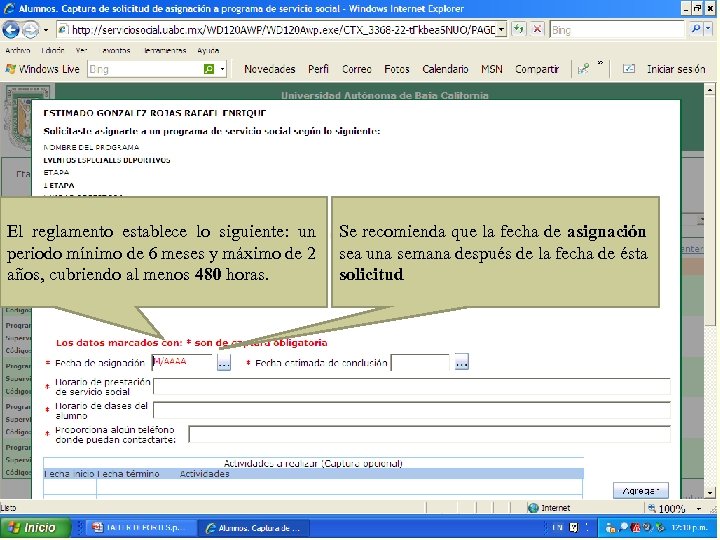
Task: Click the 100% zoom level control
Action: (667, 508)
